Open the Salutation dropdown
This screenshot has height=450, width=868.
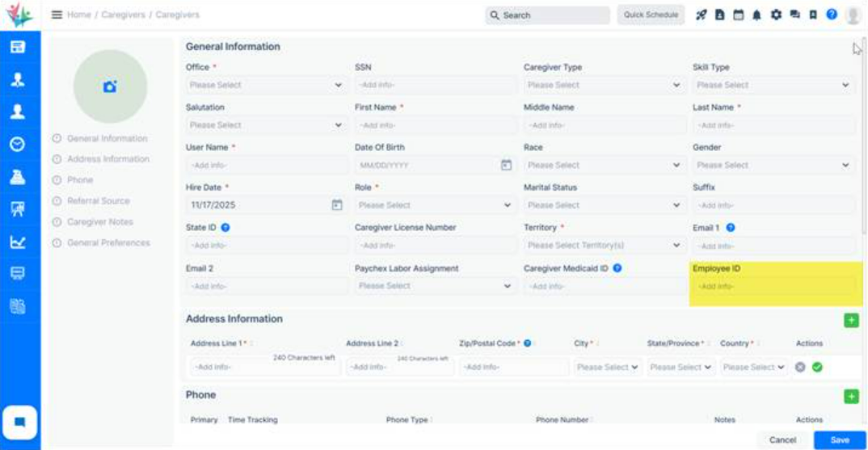pos(266,125)
